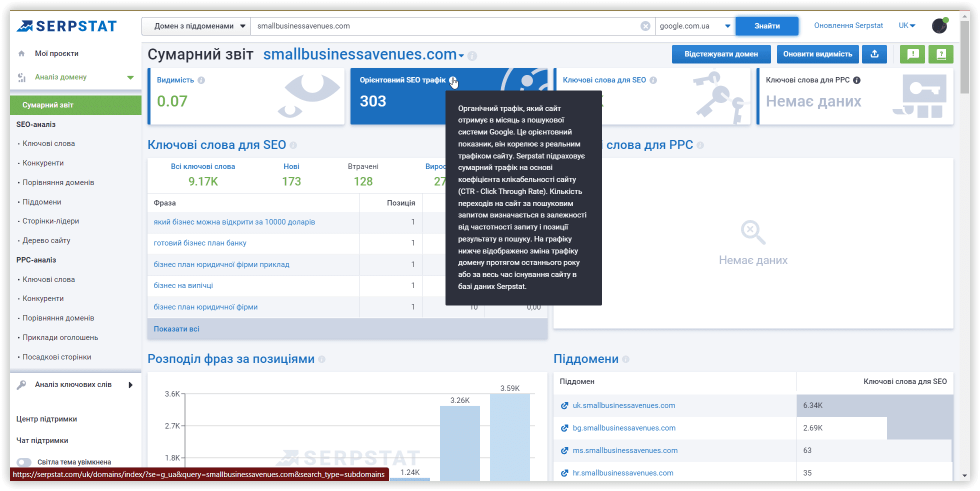The width and height of the screenshot is (980, 491).
Task: Open Приклади оголошень menu item
Action: (60, 337)
